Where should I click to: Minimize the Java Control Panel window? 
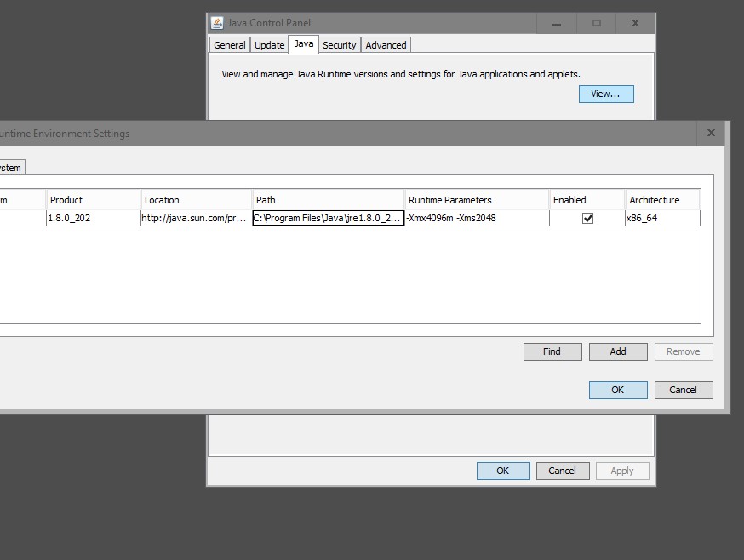click(x=557, y=23)
